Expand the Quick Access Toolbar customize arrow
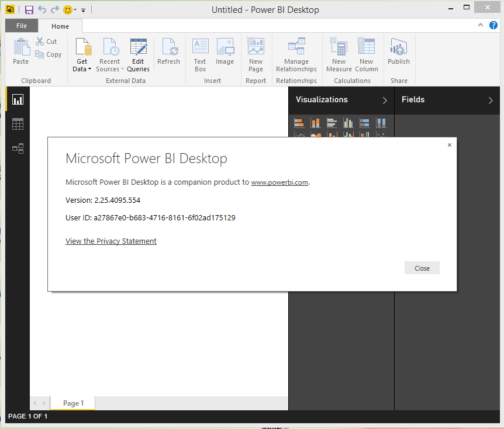Screen dimensions: 504x429 [x=83, y=11]
